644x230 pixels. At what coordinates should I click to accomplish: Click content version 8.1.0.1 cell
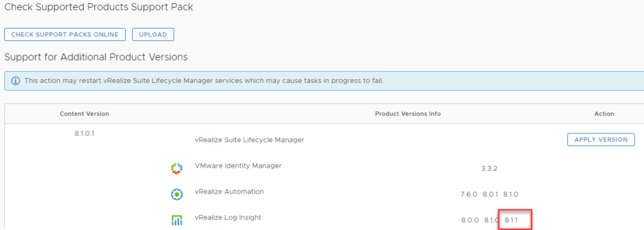[x=85, y=134]
